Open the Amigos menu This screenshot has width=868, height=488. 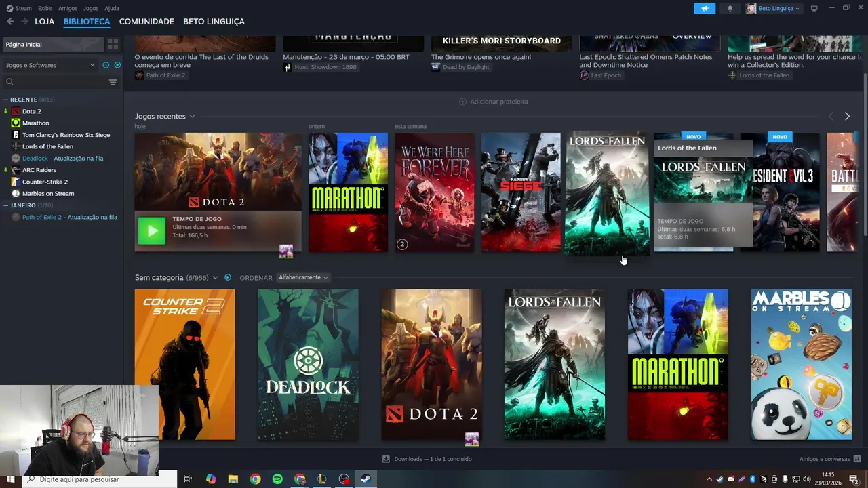tap(68, 8)
